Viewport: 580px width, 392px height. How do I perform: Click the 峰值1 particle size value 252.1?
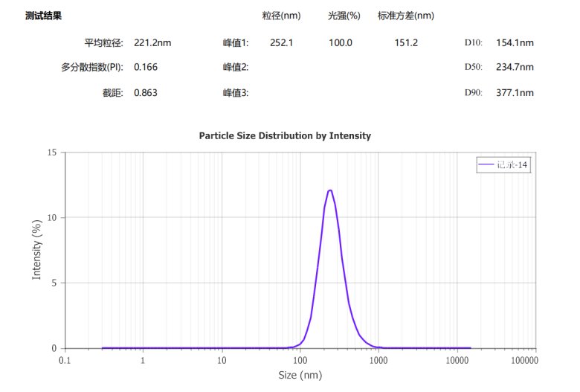(281, 43)
